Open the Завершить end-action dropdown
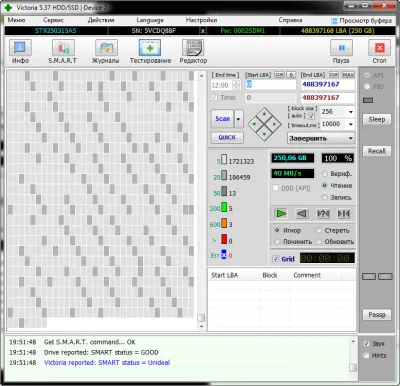This screenshot has height=386, width=400. click(x=321, y=138)
